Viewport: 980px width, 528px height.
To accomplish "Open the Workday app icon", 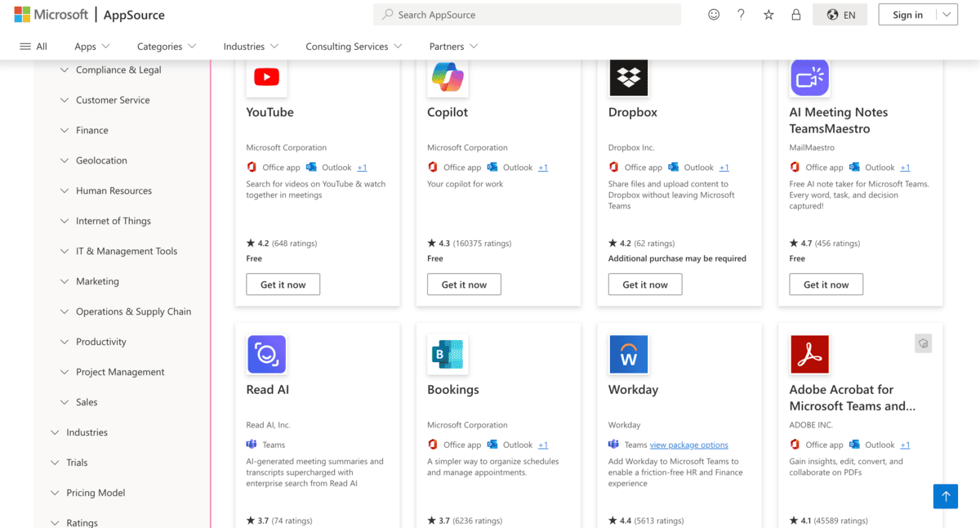I will coord(628,354).
